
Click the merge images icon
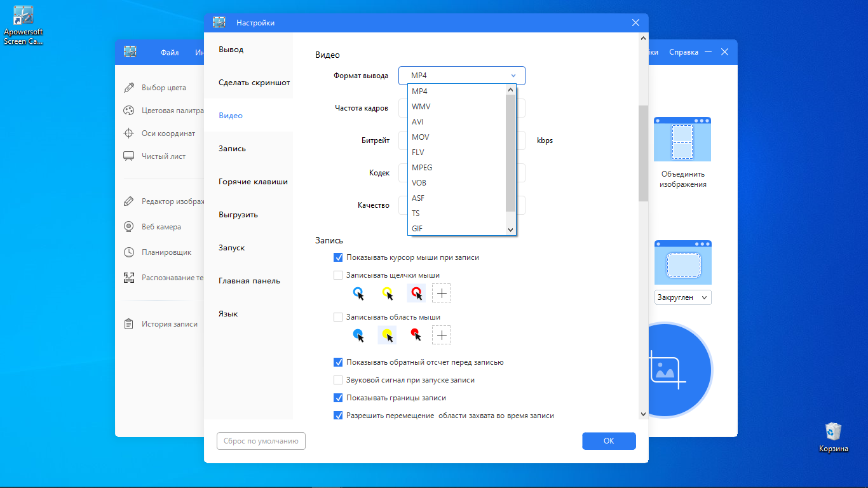(x=682, y=139)
